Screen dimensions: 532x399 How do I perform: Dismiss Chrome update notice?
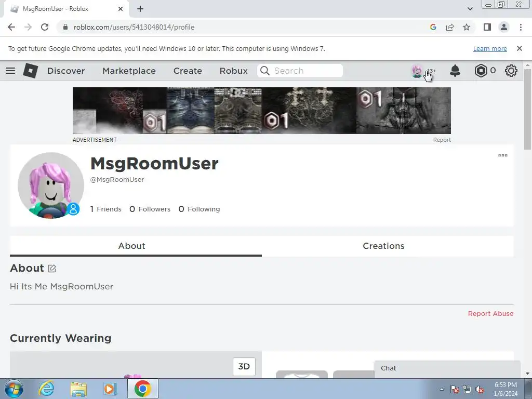pos(519,48)
